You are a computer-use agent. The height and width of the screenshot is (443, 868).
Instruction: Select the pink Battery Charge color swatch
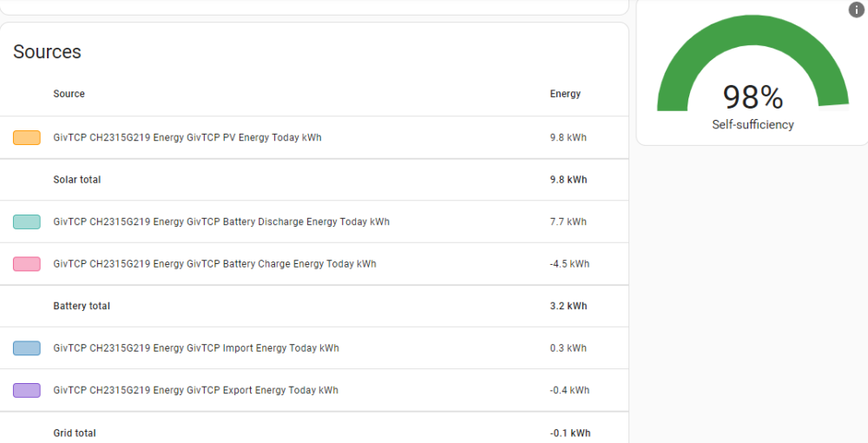coord(27,264)
